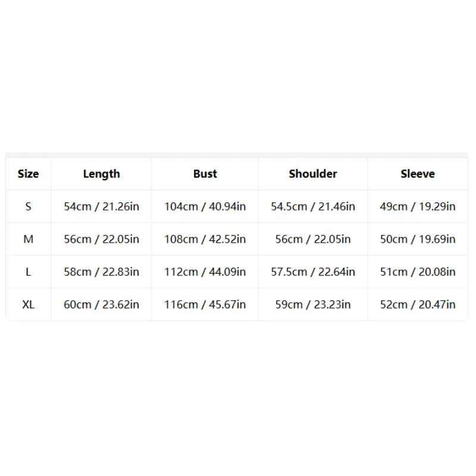
Task: Click the 116cm / 45.67in bust cell
Action: point(205,305)
